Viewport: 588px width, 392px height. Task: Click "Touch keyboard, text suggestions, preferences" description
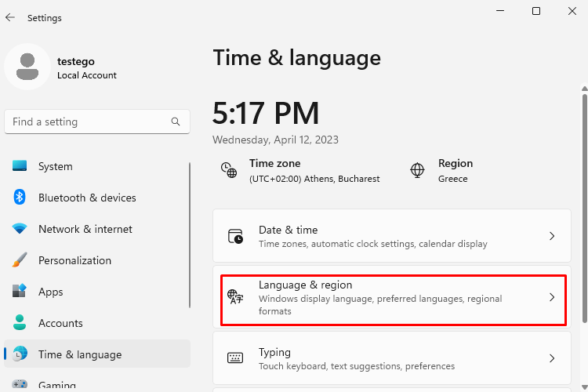[x=357, y=366]
